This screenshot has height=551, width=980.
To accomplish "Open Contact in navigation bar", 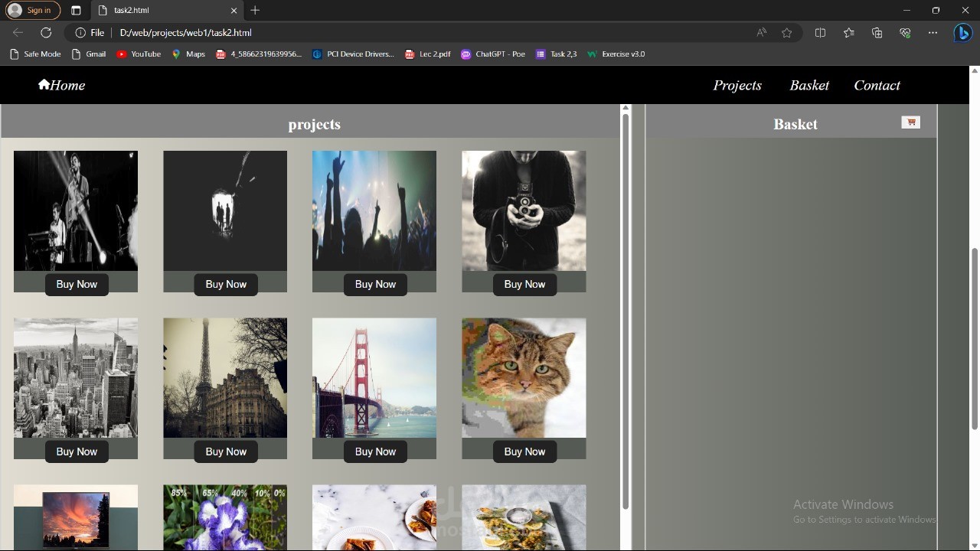I will [x=877, y=85].
